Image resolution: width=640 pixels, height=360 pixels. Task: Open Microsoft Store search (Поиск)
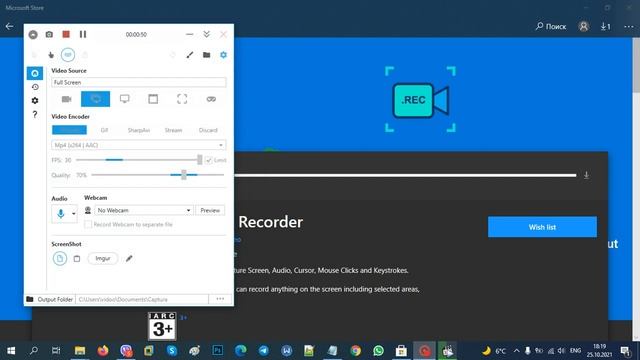(551, 27)
